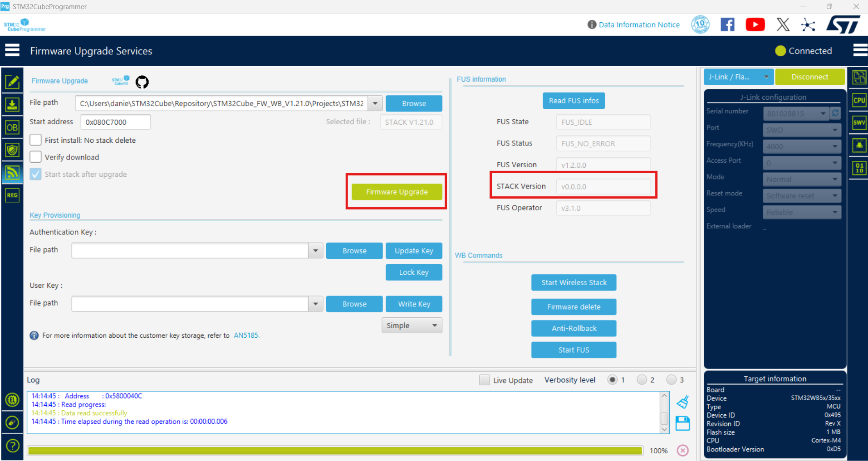Open the Option bytes (OB) panel
The image size is (868, 461).
(12, 127)
